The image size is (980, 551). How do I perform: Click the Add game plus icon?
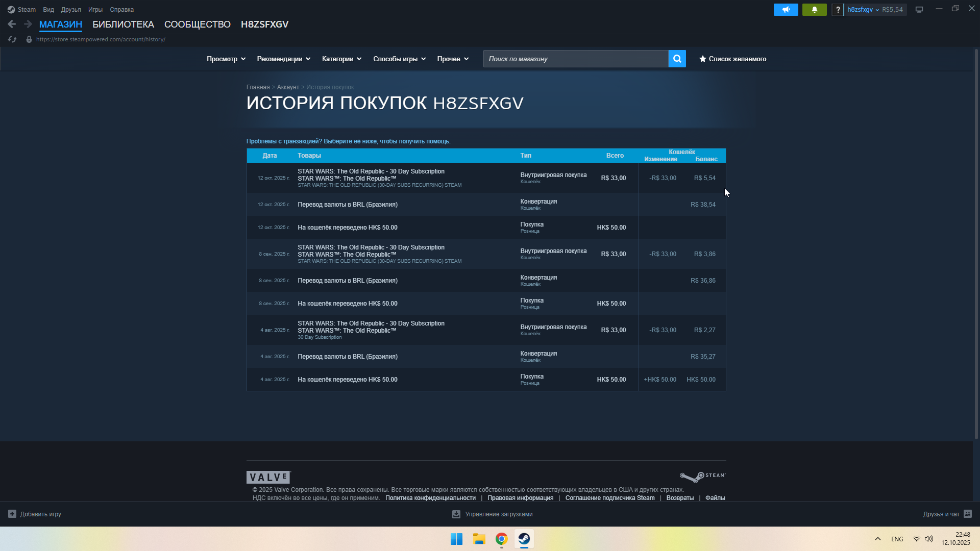click(x=12, y=514)
